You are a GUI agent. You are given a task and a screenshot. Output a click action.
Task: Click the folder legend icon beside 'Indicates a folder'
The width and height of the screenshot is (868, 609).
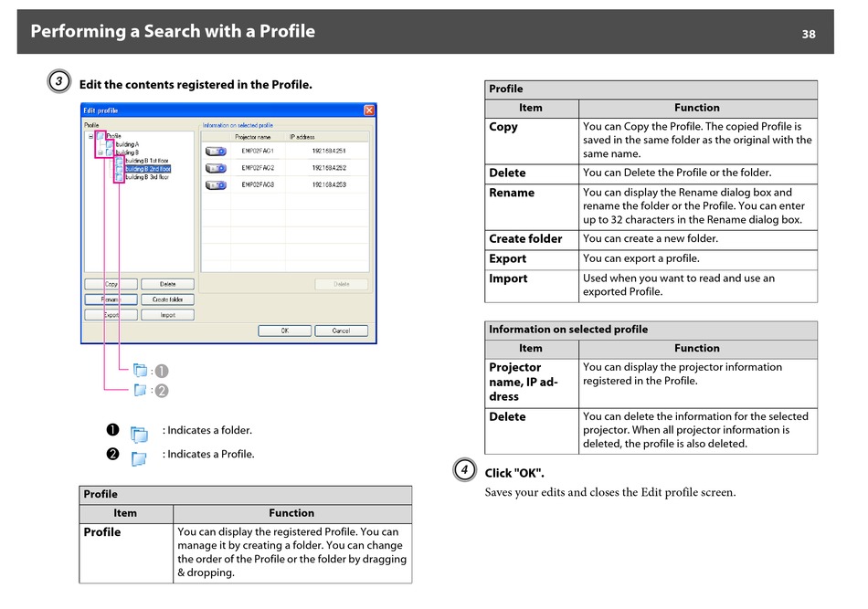coord(139,435)
